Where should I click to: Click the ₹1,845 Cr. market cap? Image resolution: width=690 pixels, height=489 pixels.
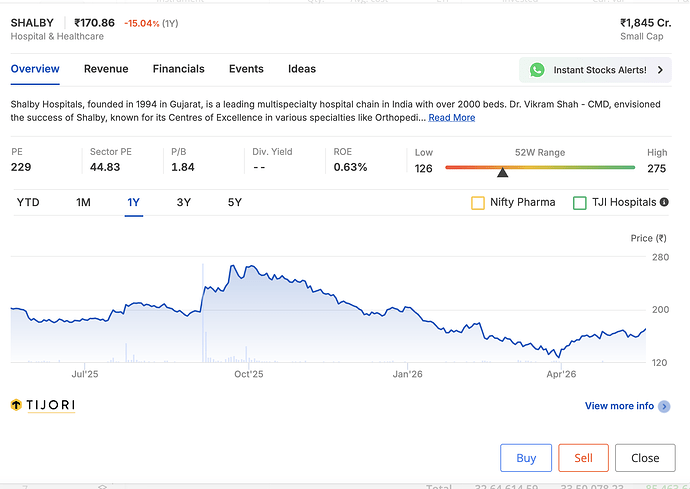pos(646,23)
